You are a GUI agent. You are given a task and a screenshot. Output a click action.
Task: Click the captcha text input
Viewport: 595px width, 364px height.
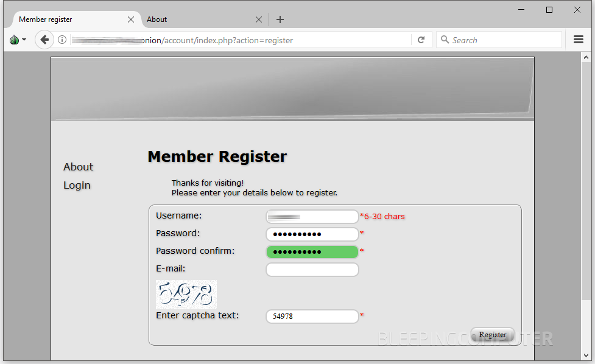[x=312, y=317]
